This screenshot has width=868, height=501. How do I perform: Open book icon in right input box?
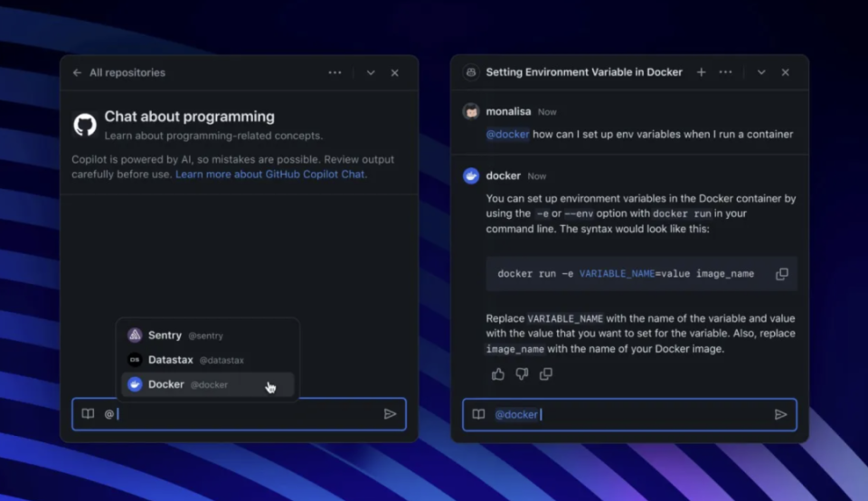[x=479, y=414]
